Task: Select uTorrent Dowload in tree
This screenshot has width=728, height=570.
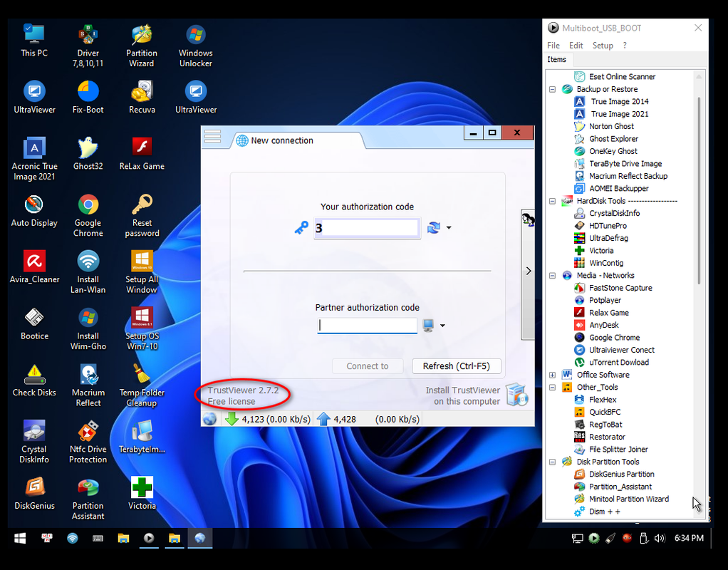Action: coord(619,363)
